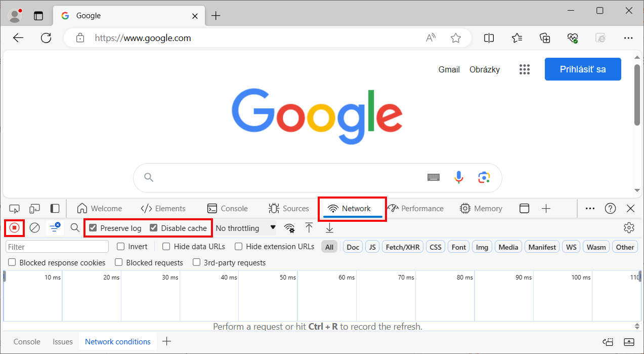Check Hide data URLs
The image size is (644, 354).
point(166,247)
